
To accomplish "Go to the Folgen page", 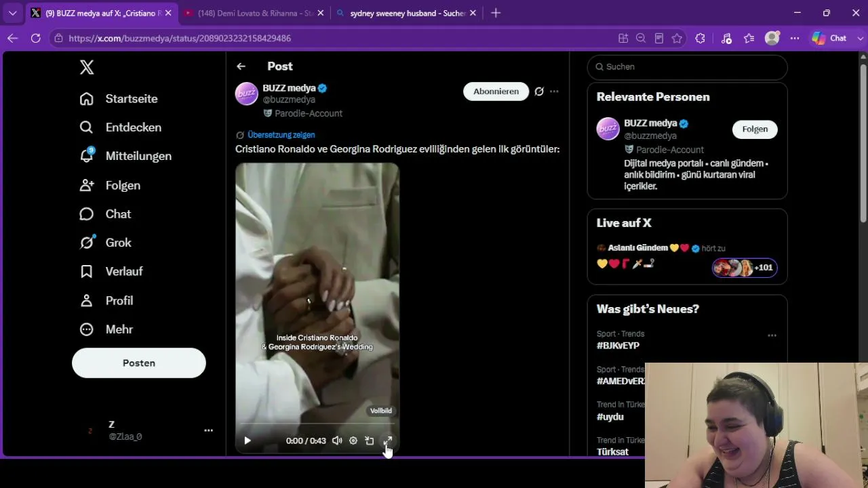I will click(x=110, y=185).
